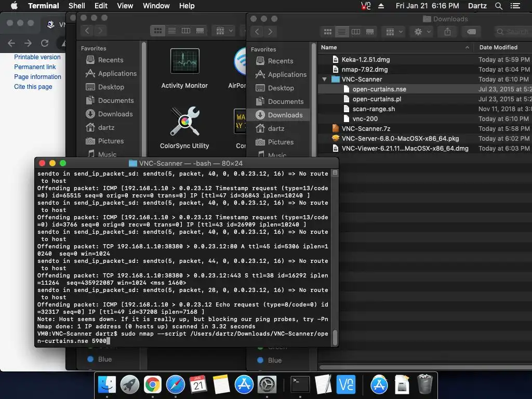Click Dartz user name in menu bar
532x399 pixels.
[477, 6]
